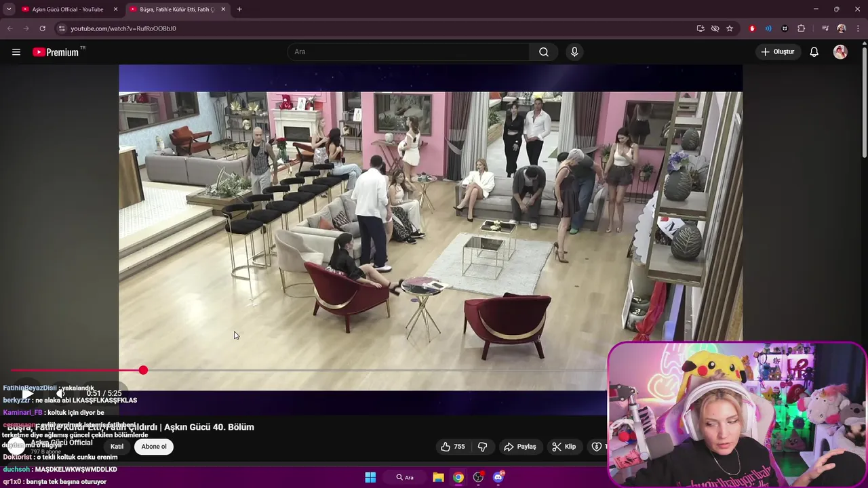Dislike the video with thumbs down
The image size is (868, 488).
[x=483, y=447]
